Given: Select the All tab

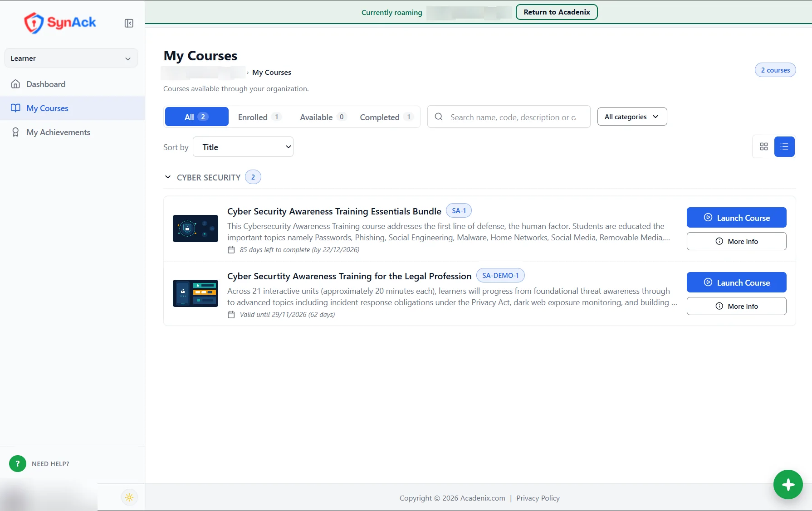Looking at the screenshot, I should pos(196,117).
